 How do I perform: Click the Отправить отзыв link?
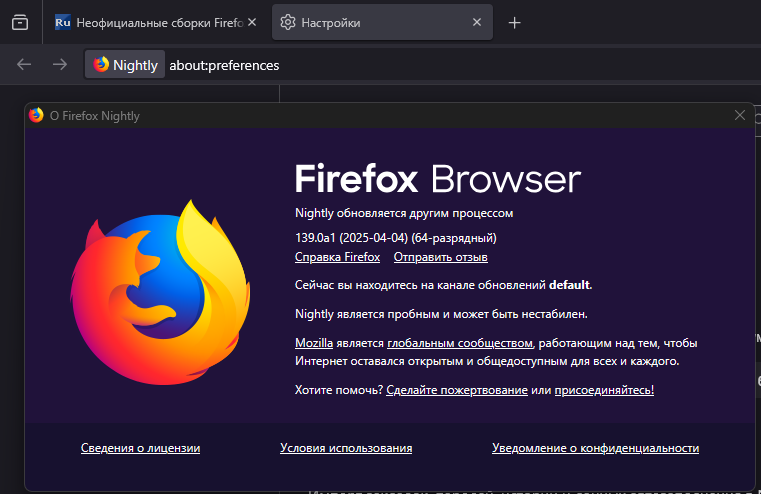(440, 257)
